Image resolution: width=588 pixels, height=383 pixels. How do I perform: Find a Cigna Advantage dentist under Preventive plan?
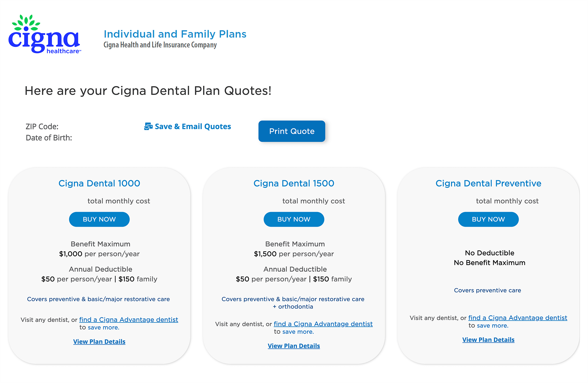tap(518, 318)
